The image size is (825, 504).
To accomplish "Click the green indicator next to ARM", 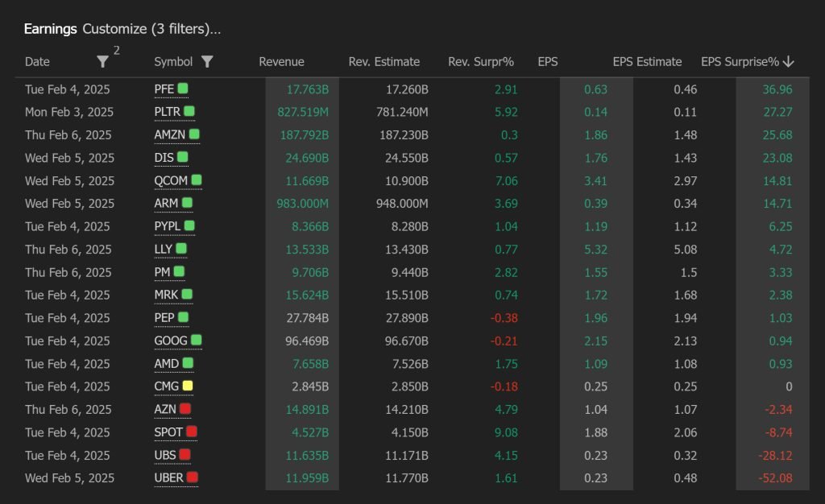I will [187, 202].
